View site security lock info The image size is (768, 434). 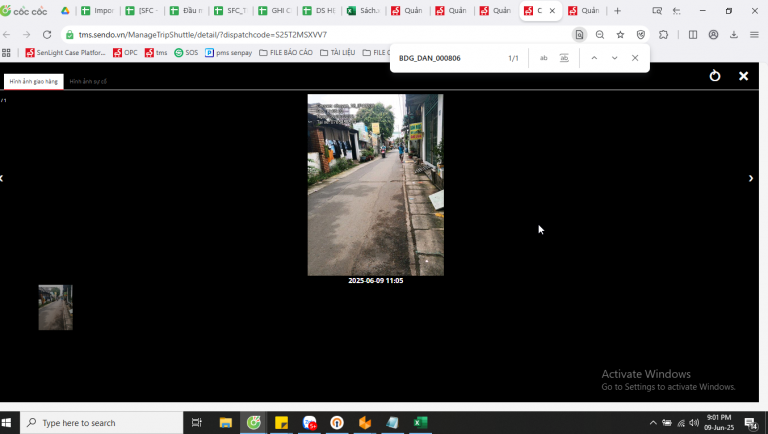point(70,35)
